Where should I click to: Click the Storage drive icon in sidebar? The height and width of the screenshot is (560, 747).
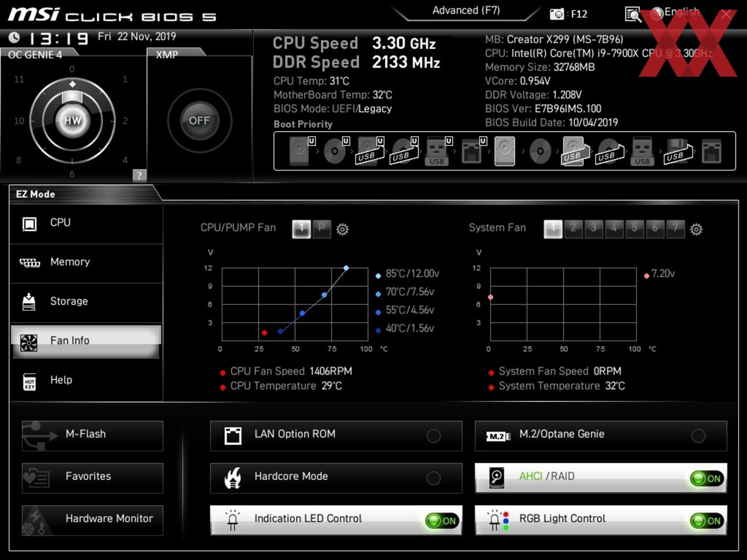(x=29, y=301)
